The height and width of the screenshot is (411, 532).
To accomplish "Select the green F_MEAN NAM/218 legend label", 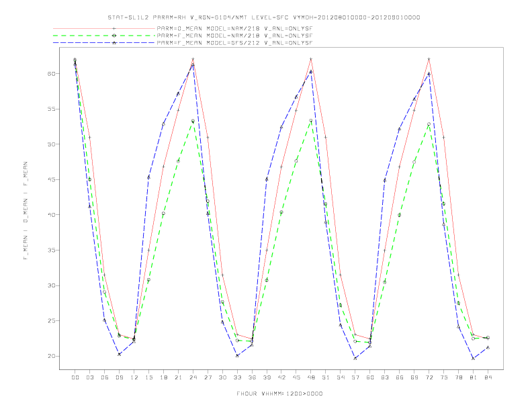I will pyautogui.click(x=234, y=36).
